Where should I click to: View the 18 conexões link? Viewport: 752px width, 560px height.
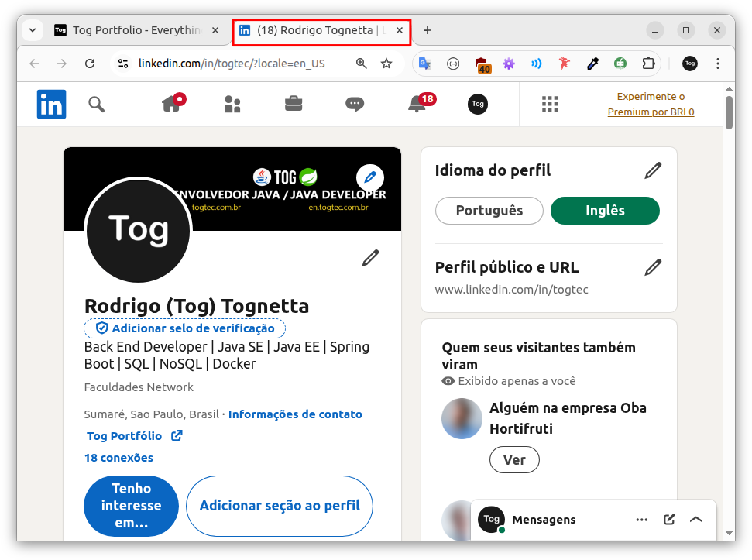[119, 458]
